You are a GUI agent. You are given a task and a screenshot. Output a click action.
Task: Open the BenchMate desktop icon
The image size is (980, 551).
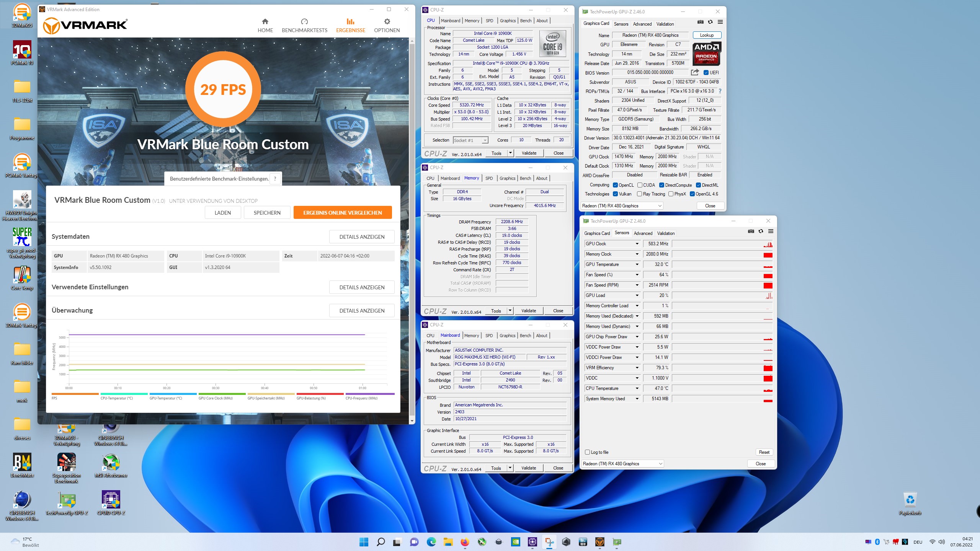22,466
